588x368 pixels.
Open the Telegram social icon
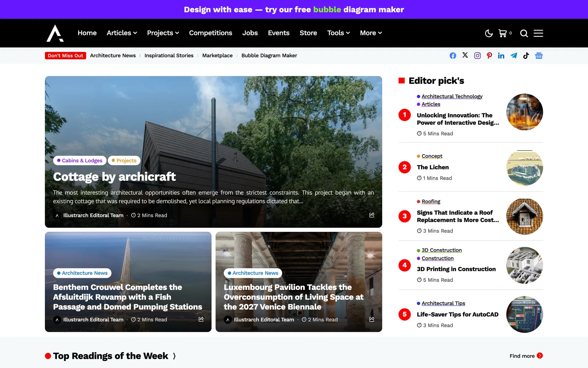pos(514,56)
